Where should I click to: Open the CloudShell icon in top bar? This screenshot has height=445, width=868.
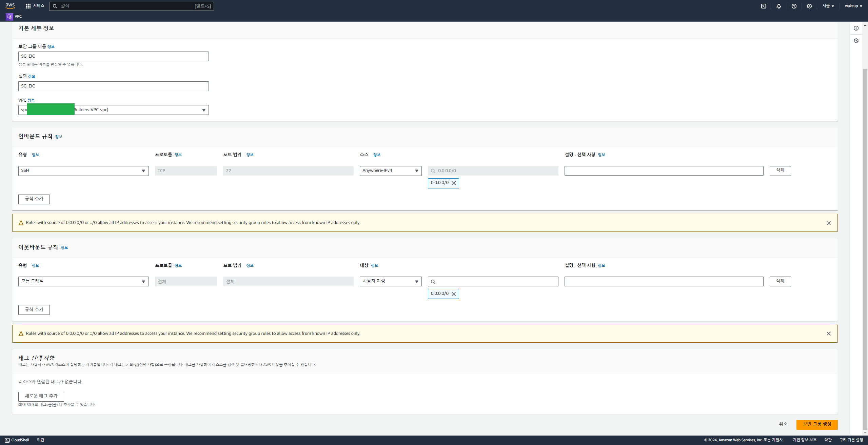pos(763,6)
